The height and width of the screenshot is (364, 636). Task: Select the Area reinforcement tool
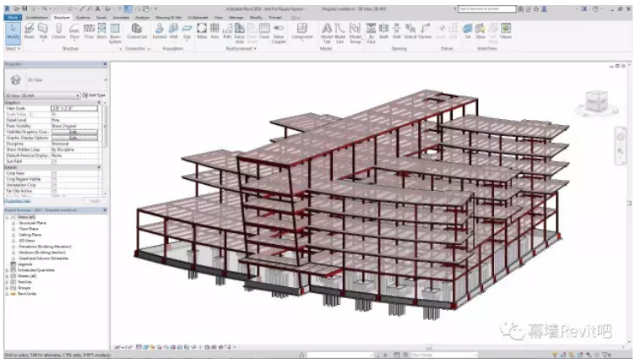[x=215, y=31]
